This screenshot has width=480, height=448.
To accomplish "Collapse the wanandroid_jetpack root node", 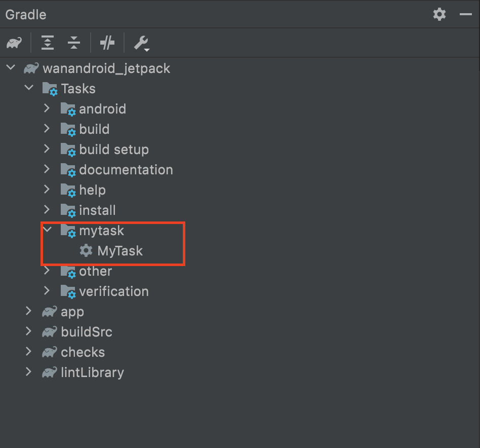I will click(11, 68).
